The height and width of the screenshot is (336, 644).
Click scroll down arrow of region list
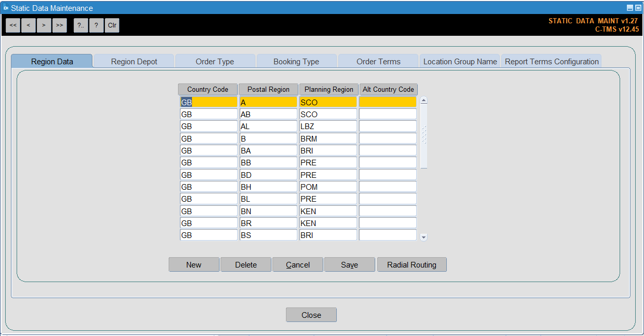tap(423, 237)
